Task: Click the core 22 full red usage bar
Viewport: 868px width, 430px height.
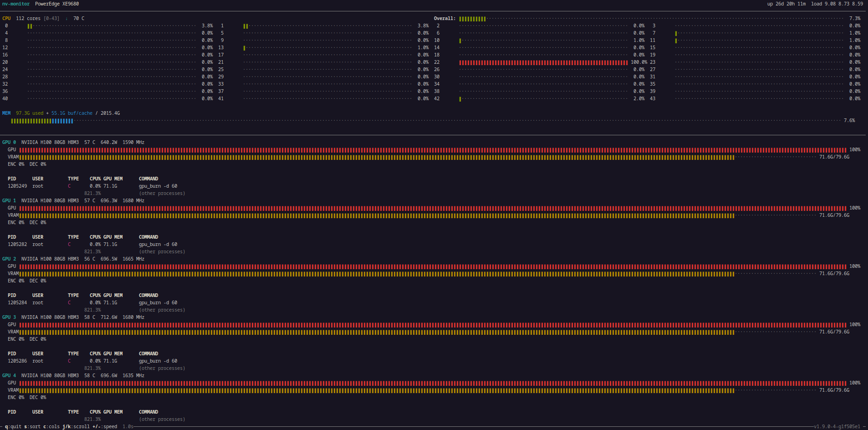Action: coord(543,62)
